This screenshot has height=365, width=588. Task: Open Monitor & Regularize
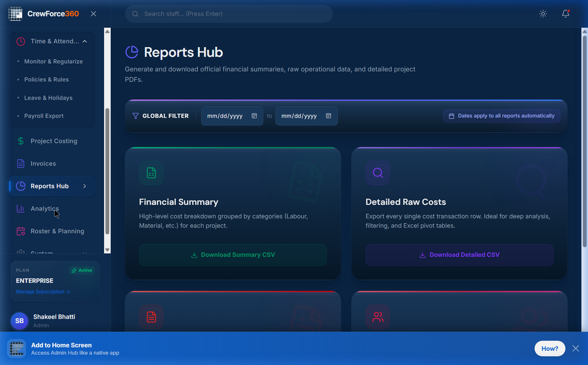click(x=53, y=62)
